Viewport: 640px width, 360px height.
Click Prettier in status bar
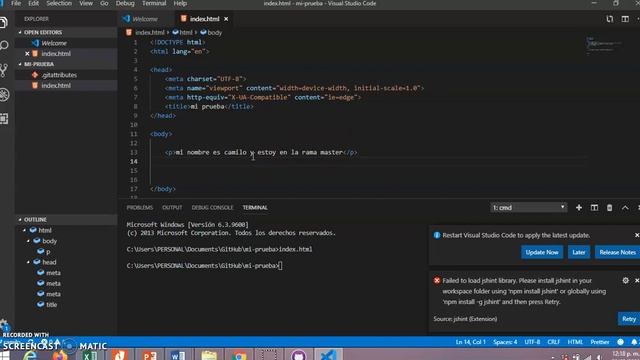[600, 342]
